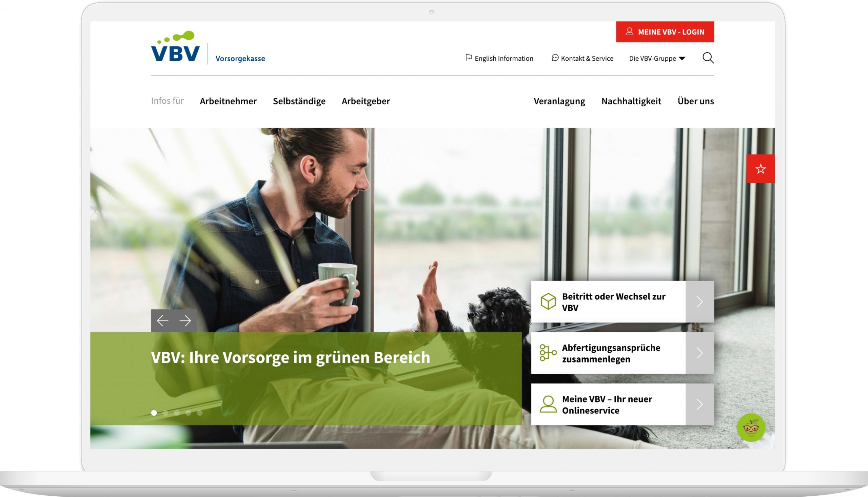Click the MEINE VBV LOGIN person icon
Viewport: 868px width, 497px height.
point(630,32)
